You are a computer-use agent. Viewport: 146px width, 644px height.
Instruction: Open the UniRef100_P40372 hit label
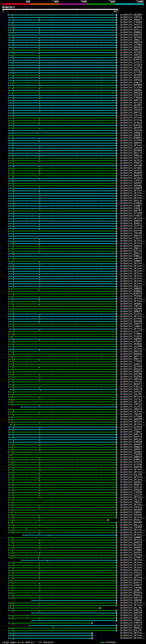tap(131, 25)
